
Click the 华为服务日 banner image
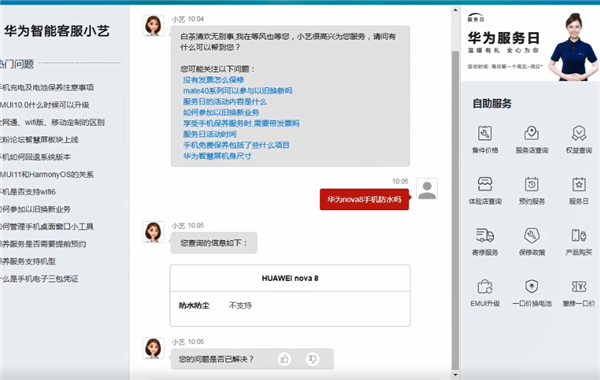[530, 44]
